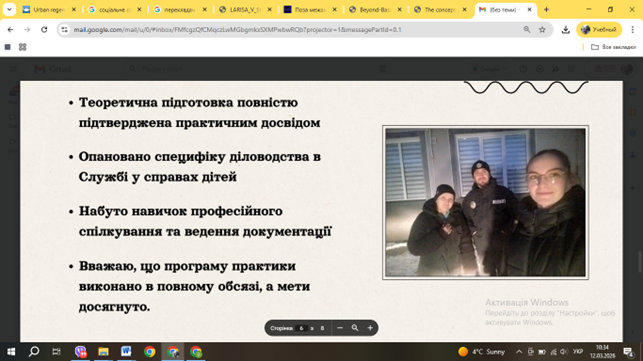Open the volume control icon
The width and height of the screenshot is (643, 361).
click(564, 352)
